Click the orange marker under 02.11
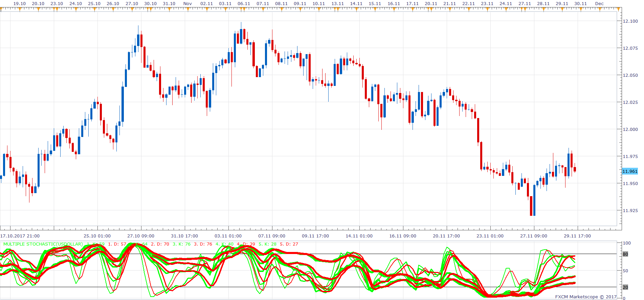Viewport: 644px width, 300px height. tap(207, 9)
